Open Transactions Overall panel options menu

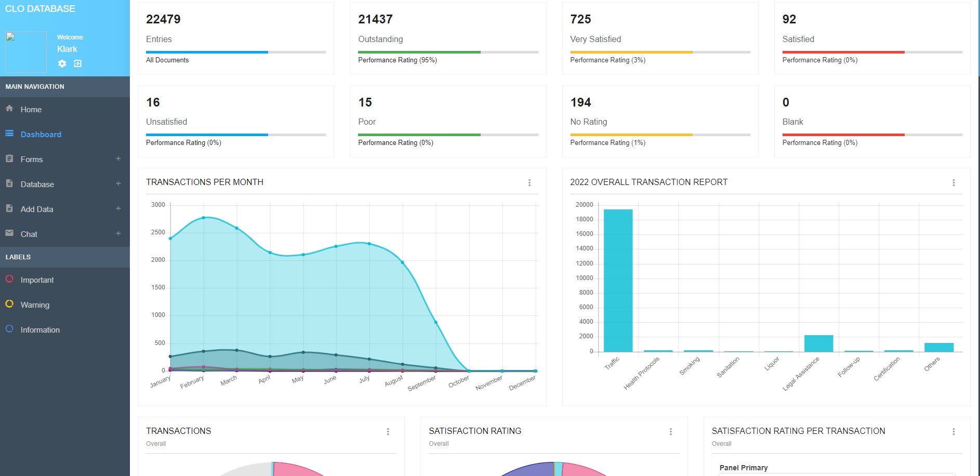[x=388, y=431]
